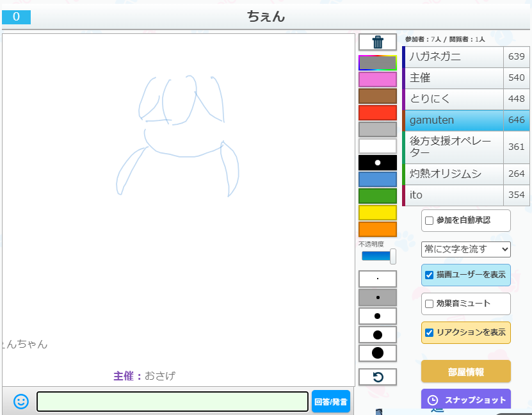The image size is (532, 415).
Task: Toggle 効果音ミュート checkbox
Action: coord(430,304)
